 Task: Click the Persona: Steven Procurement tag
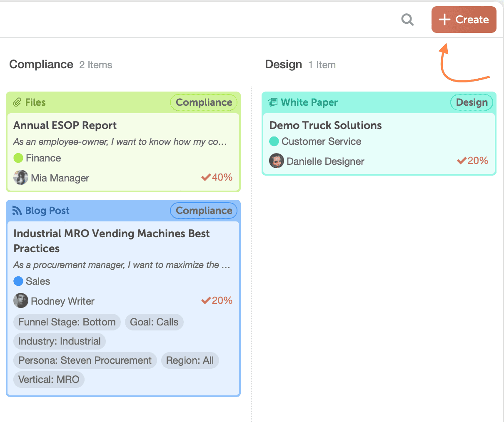85,360
